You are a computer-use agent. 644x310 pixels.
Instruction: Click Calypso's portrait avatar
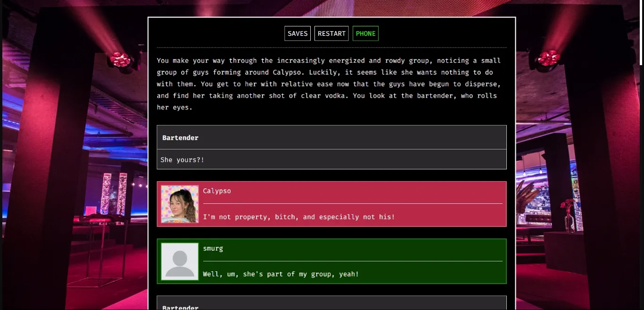pyautogui.click(x=180, y=204)
